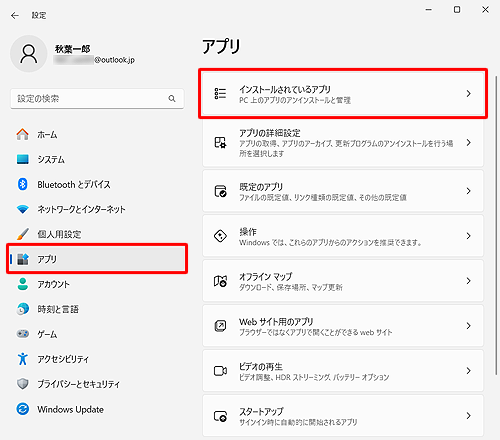
Task: Click the network Wi-Fi icon
Action: pos(23,209)
